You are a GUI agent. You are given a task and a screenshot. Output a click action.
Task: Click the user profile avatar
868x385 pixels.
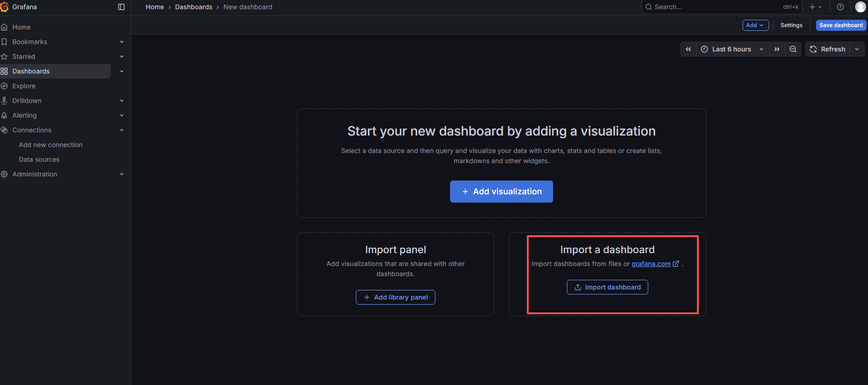point(860,7)
